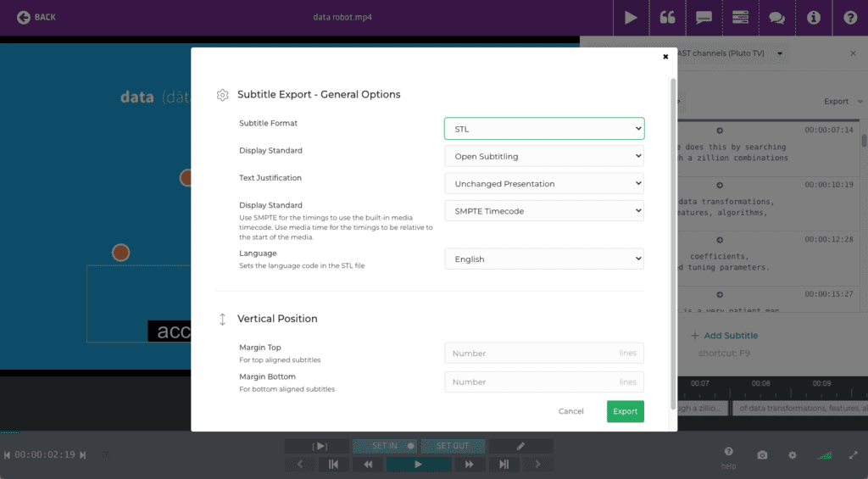The image size is (868, 479).
Task: Toggle fullscreen with the expand arrows icon
Action: pos(853,455)
